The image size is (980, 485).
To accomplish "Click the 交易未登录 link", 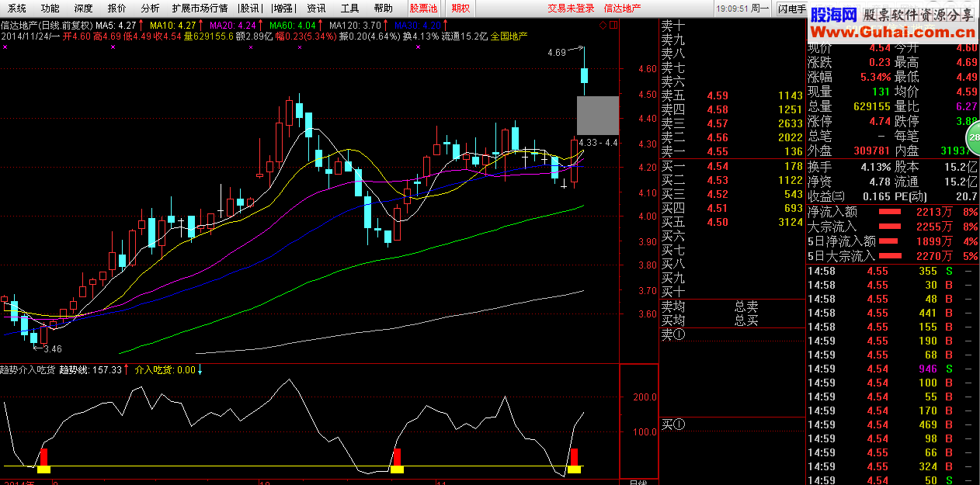I will tap(571, 9).
